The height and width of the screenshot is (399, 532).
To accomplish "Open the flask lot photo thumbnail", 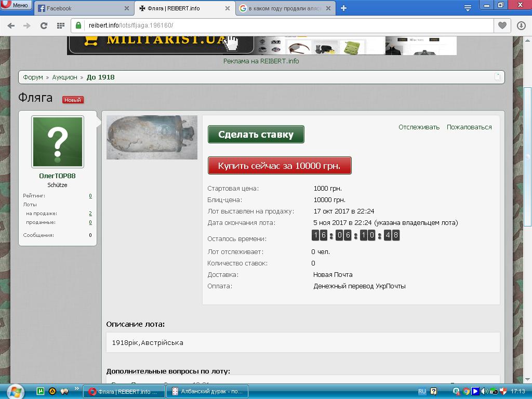I will [152, 137].
